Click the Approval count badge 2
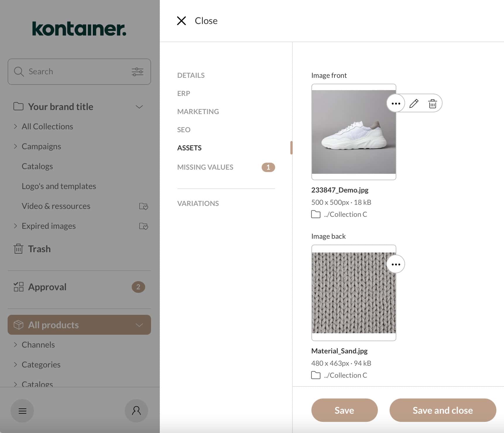 (x=138, y=287)
